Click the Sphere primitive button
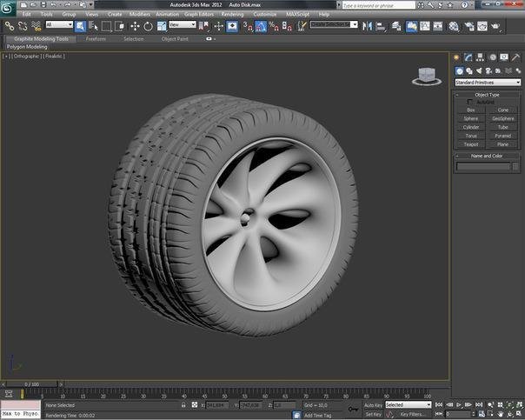The image size is (525, 420). tap(471, 118)
